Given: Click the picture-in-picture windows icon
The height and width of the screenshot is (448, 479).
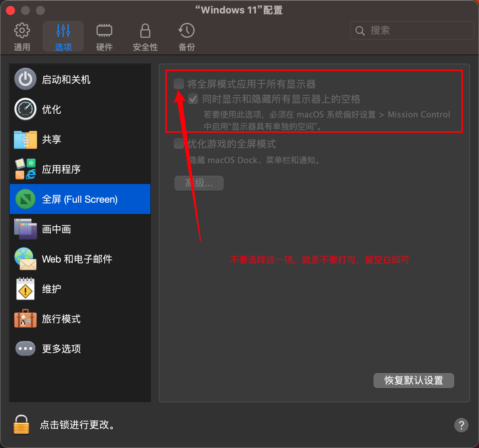Looking at the screenshot, I should click(x=25, y=229).
